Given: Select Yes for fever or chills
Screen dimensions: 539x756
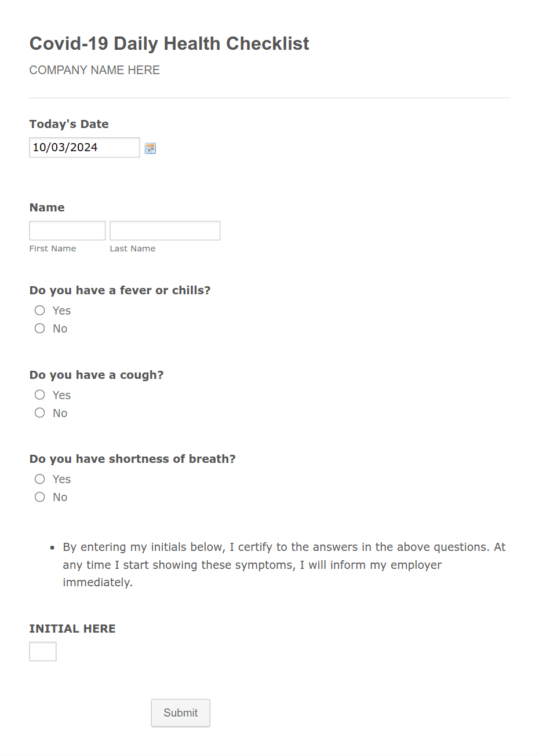Looking at the screenshot, I should tap(39, 310).
